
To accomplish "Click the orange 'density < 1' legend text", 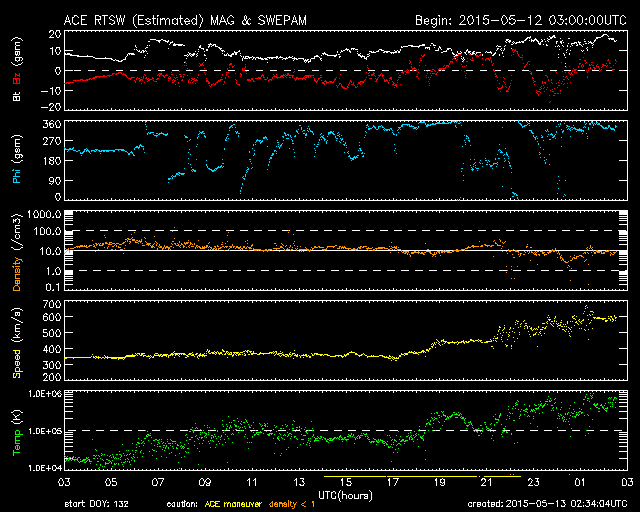I will point(292,504).
